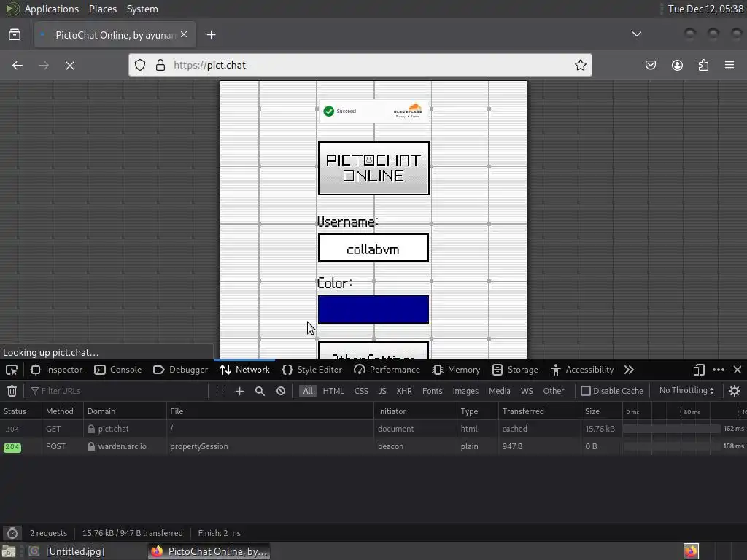Open network settings gear
Screen dimensions: 747x560
pyautogui.click(x=734, y=391)
